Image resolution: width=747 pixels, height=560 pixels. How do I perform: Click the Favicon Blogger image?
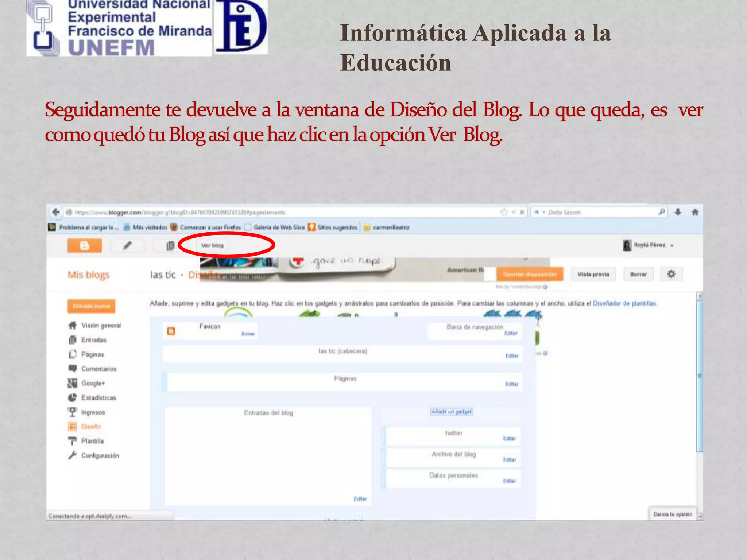pyautogui.click(x=171, y=331)
